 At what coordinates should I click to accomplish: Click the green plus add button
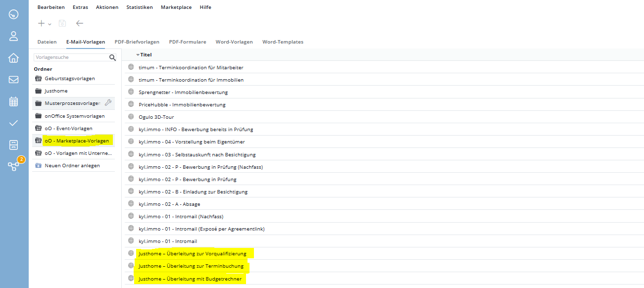[x=42, y=23]
